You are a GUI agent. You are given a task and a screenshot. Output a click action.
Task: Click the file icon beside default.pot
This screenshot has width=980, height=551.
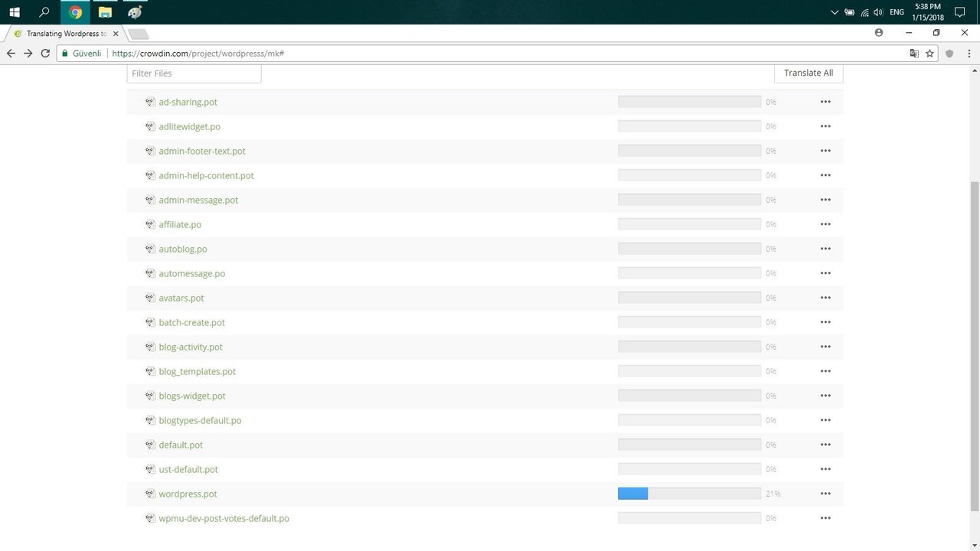(150, 445)
